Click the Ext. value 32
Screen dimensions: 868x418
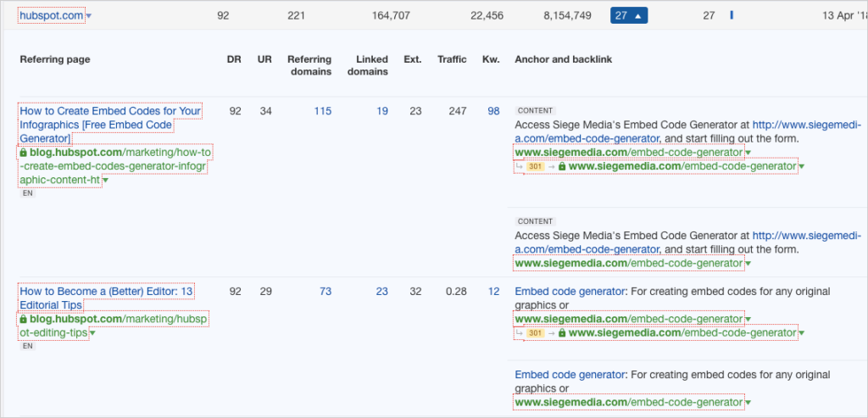pos(415,291)
